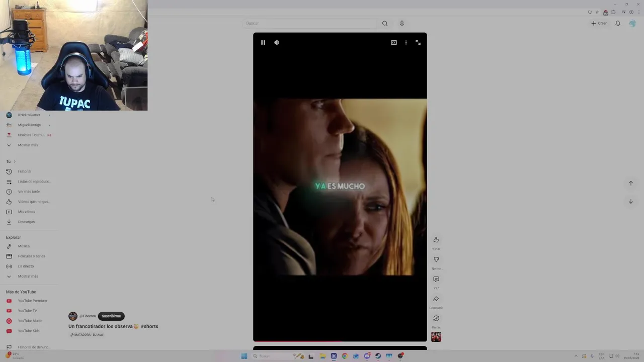The width and height of the screenshot is (644, 362).
Task: Open YouTube Kids link
Action: pos(28,331)
